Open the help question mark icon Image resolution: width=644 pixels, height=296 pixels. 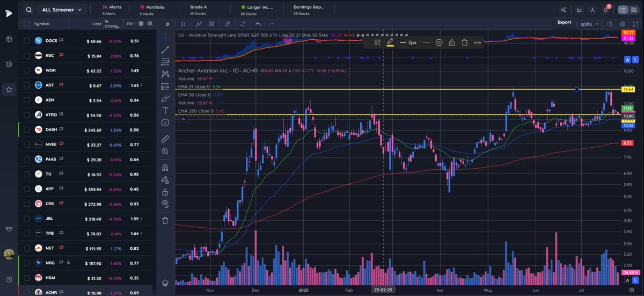pos(9,279)
